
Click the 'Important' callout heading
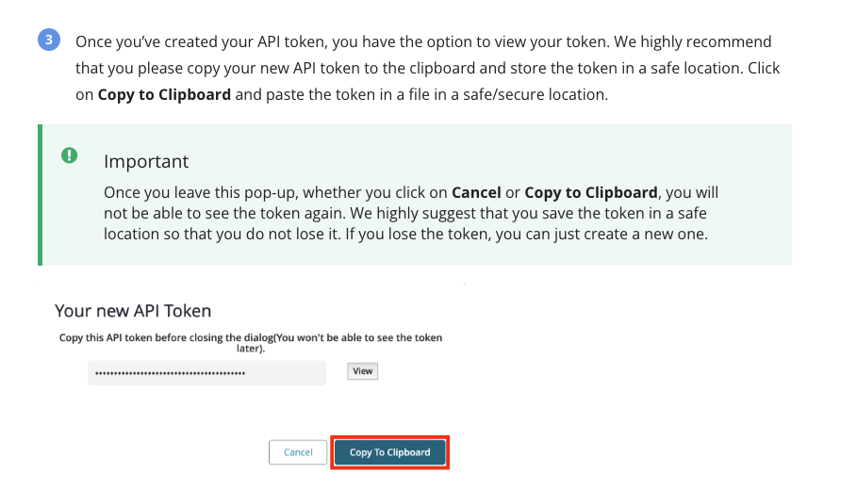click(146, 162)
